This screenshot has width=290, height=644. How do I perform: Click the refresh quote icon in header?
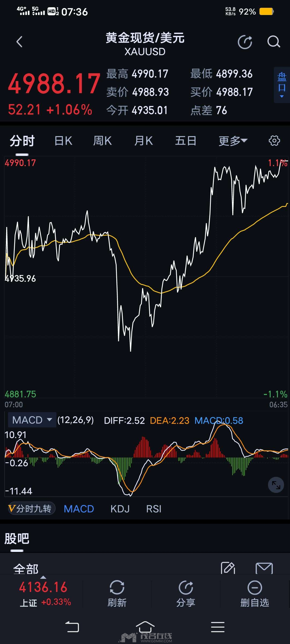245,42
